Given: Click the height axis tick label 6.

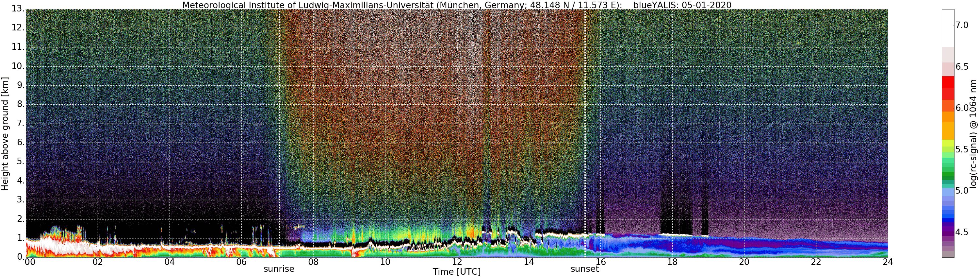Looking at the screenshot, I should pyautogui.click(x=21, y=142).
